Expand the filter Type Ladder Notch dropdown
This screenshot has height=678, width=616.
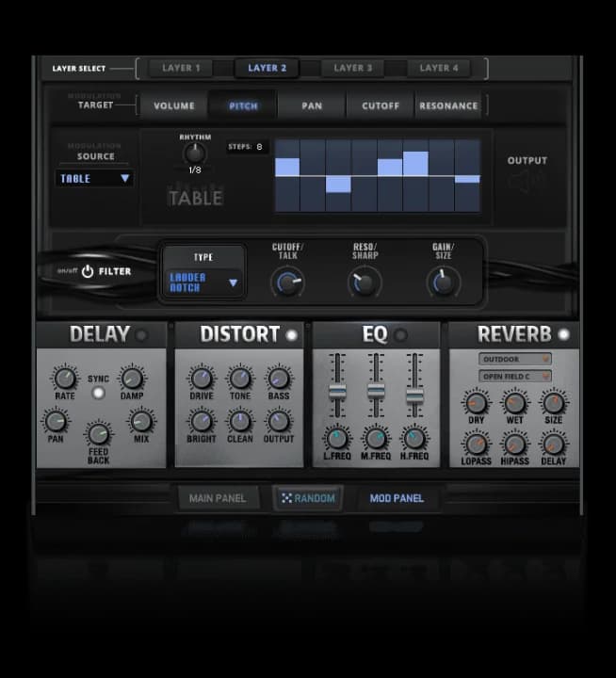pyautogui.click(x=203, y=282)
